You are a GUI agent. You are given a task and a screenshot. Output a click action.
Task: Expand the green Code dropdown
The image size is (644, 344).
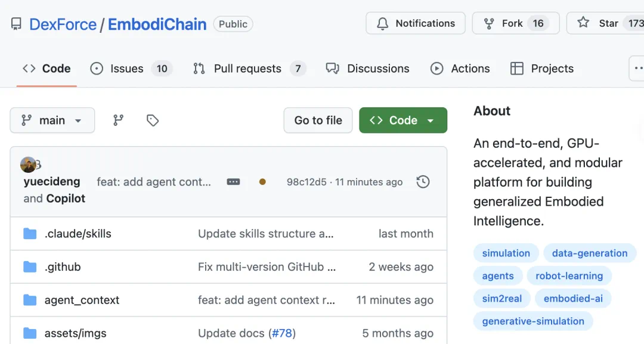[x=403, y=120]
